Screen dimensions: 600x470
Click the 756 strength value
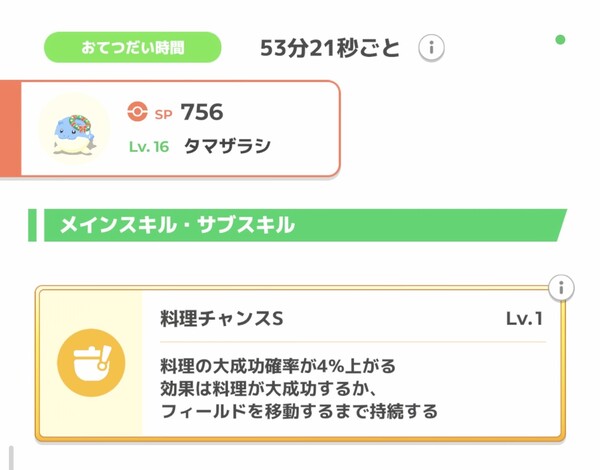pos(202,111)
